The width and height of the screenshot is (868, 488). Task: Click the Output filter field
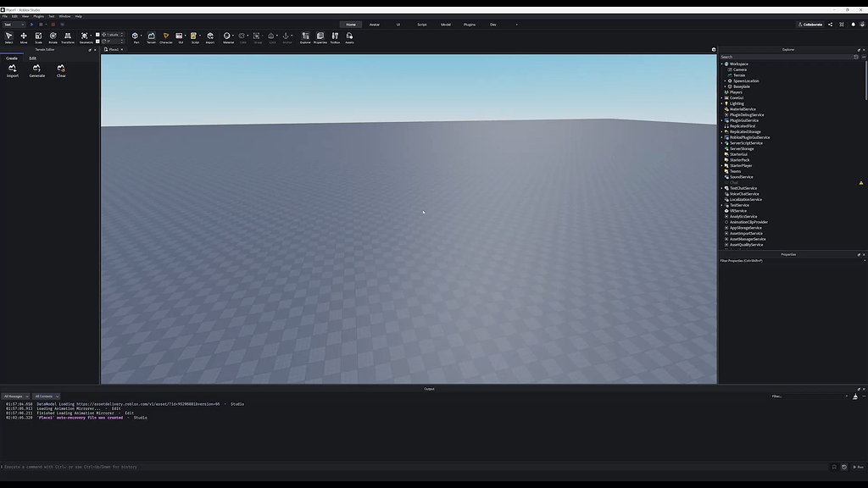point(810,396)
